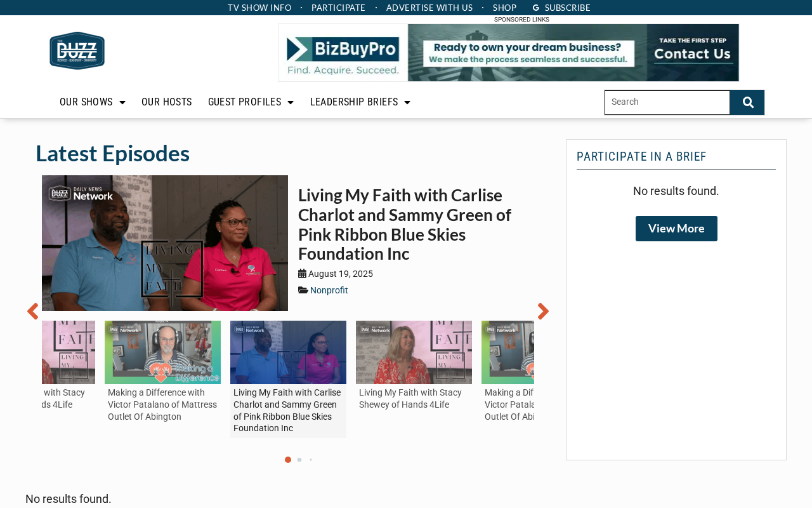Open the Shop link
This screenshot has width=812, height=508.
[504, 8]
